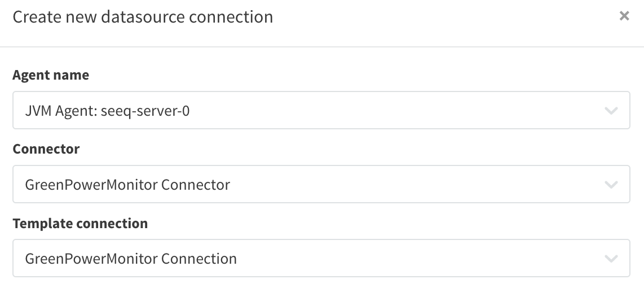Click the 'Create new datasource connection' dialog title
Screen dimensions: 644x288
point(143,17)
